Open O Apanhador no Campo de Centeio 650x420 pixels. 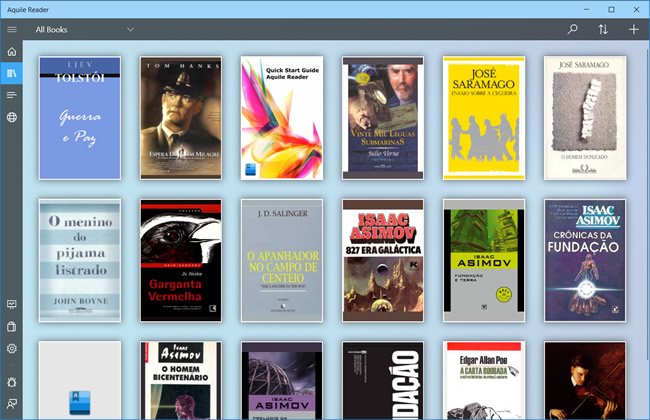pos(282,260)
